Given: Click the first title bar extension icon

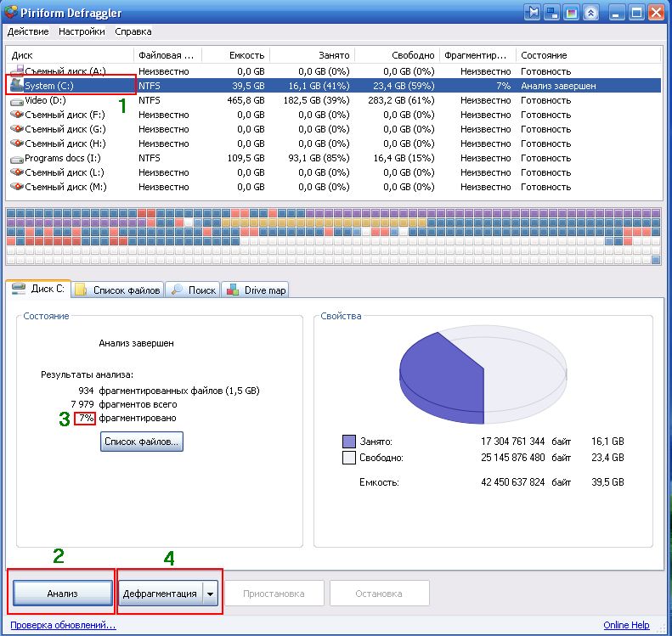Looking at the screenshot, I should point(532,13).
